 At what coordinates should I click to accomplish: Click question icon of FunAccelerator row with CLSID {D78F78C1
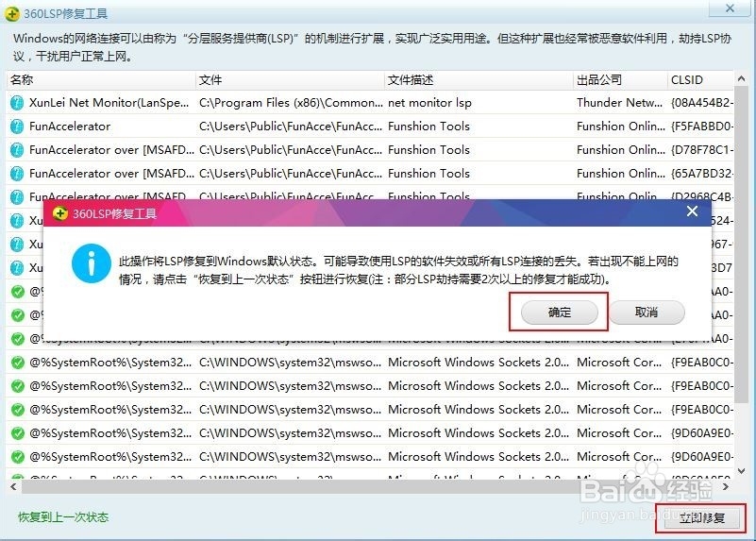(17, 150)
